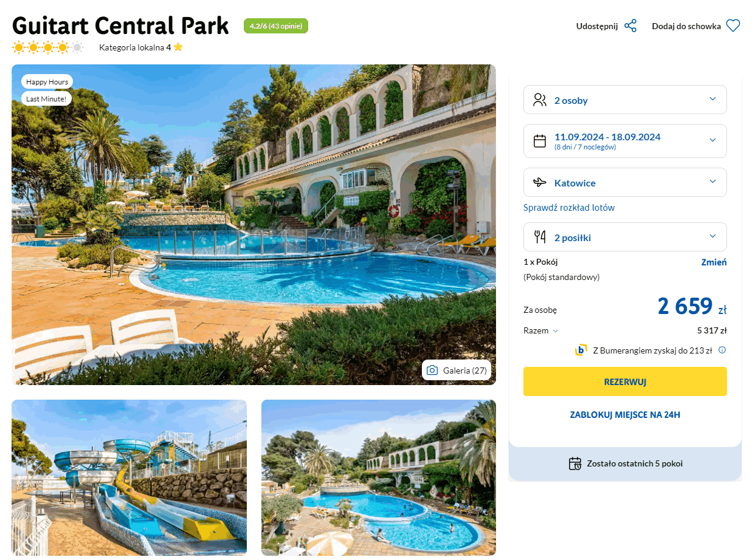Expand the Razem price breakdown chevron
755x560 pixels.
pyautogui.click(x=556, y=331)
